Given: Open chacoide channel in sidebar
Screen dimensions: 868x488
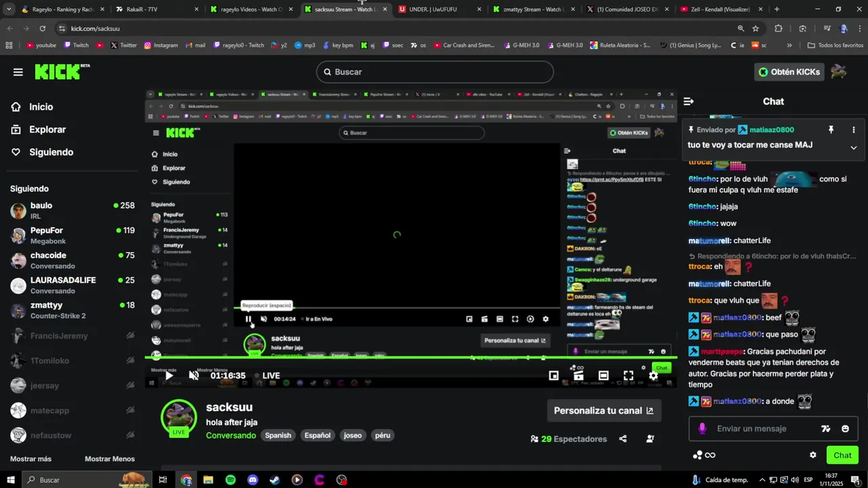Looking at the screenshot, I should tap(71, 260).
